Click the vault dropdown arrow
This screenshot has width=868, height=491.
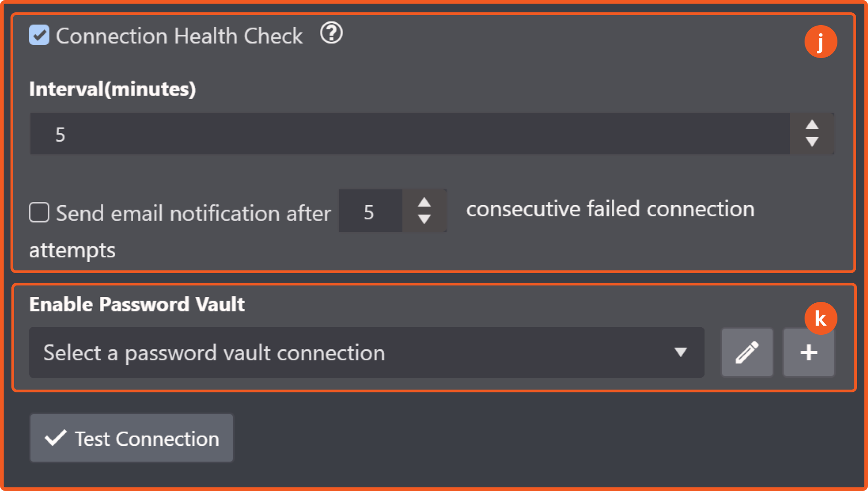(680, 352)
